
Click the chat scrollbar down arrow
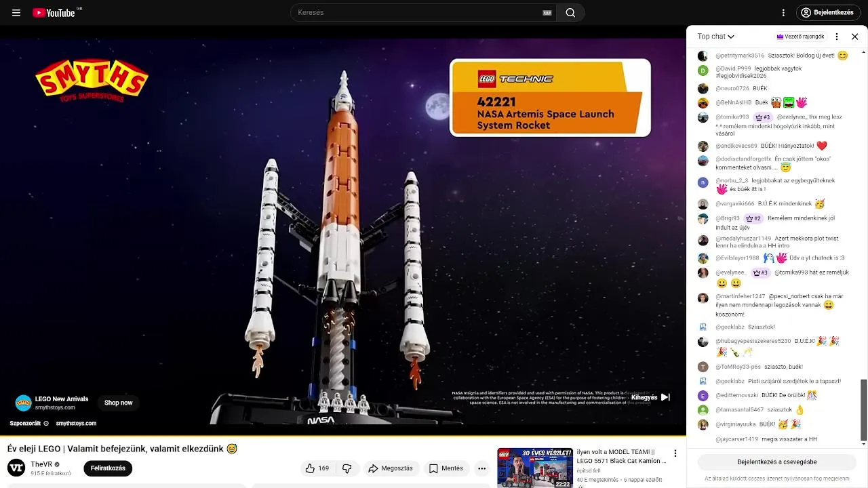click(863, 444)
